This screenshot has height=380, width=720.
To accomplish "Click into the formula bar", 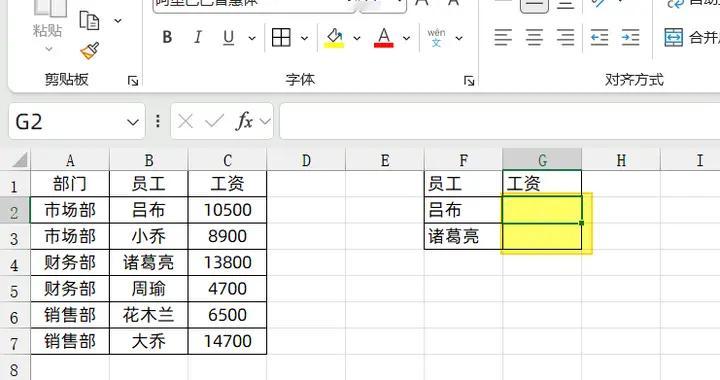I will pyautogui.click(x=500, y=121).
